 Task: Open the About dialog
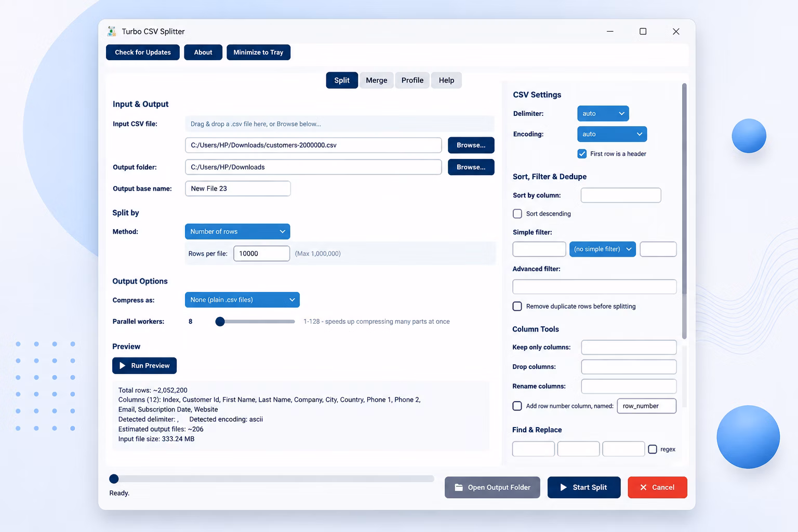point(203,52)
